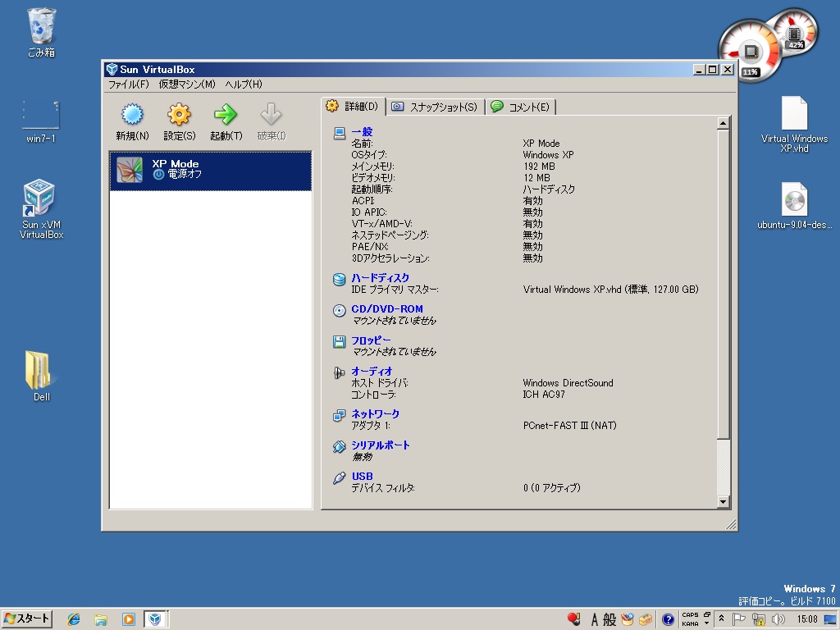Click the 'Virtual Windows XP.vhd (標準, 127.00 GB)' text
This screenshot has height=630, width=840.
[610, 290]
